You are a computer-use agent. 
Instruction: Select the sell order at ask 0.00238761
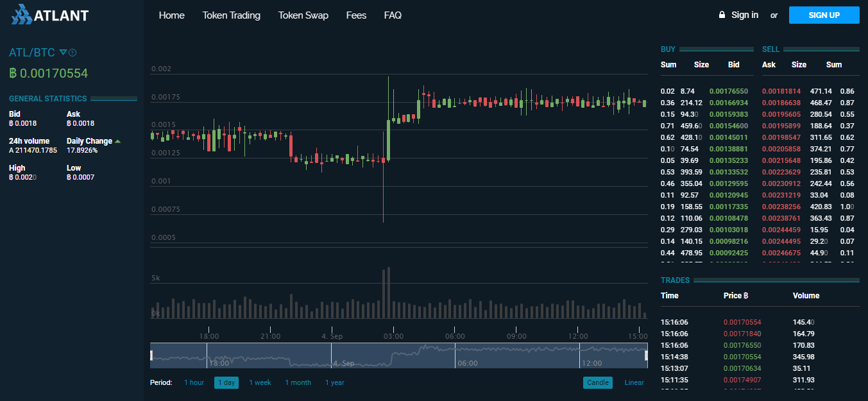click(x=810, y=218)
